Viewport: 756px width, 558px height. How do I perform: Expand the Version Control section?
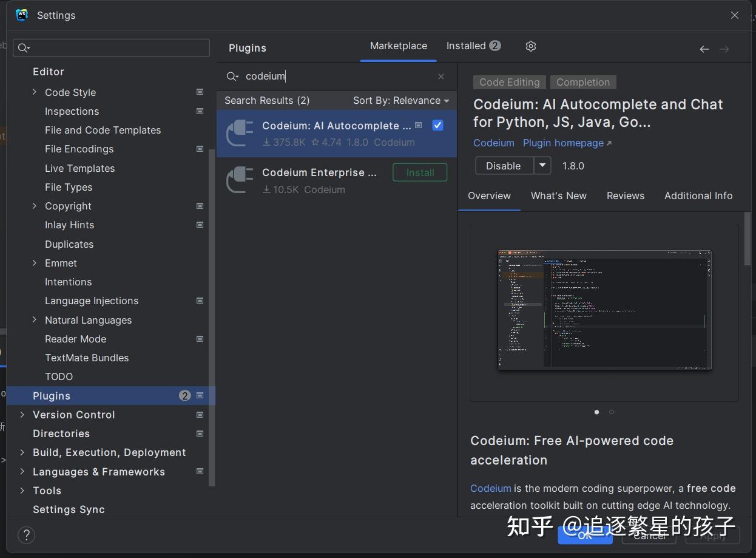tap(22, 415)
